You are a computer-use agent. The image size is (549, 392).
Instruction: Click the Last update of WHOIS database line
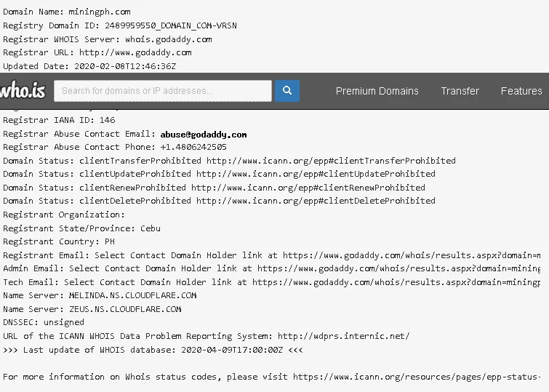[153, 350]
